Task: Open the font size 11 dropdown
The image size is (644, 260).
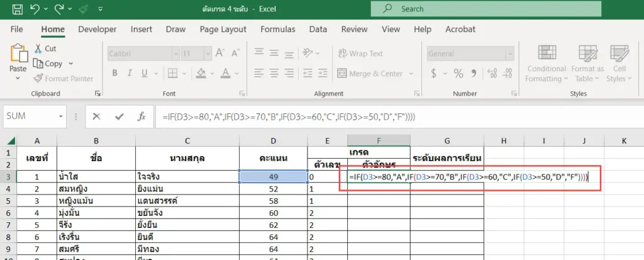Action: point(208,54)
